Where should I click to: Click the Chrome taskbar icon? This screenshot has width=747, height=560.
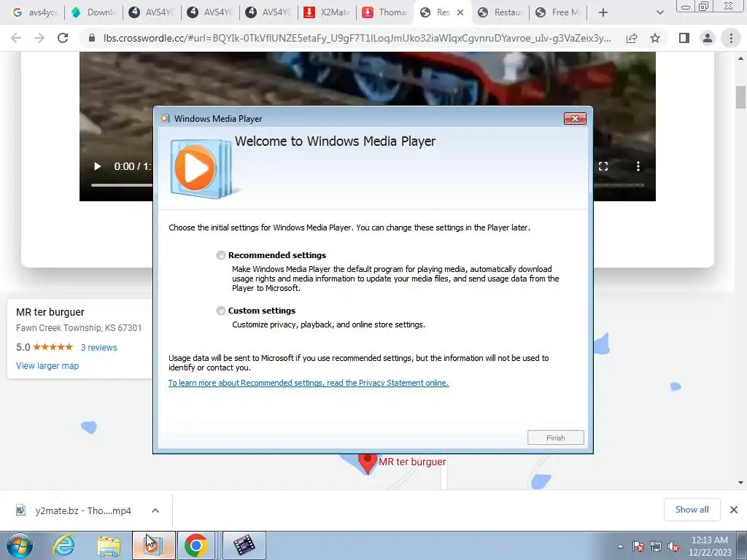click(196, 545)
